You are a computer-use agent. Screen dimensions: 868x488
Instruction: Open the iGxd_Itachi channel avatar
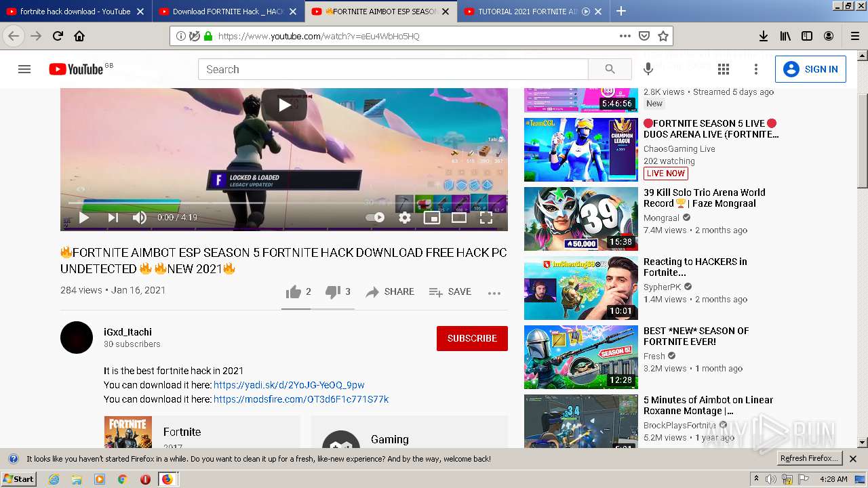pyautogui.click(x=77, y=338)
